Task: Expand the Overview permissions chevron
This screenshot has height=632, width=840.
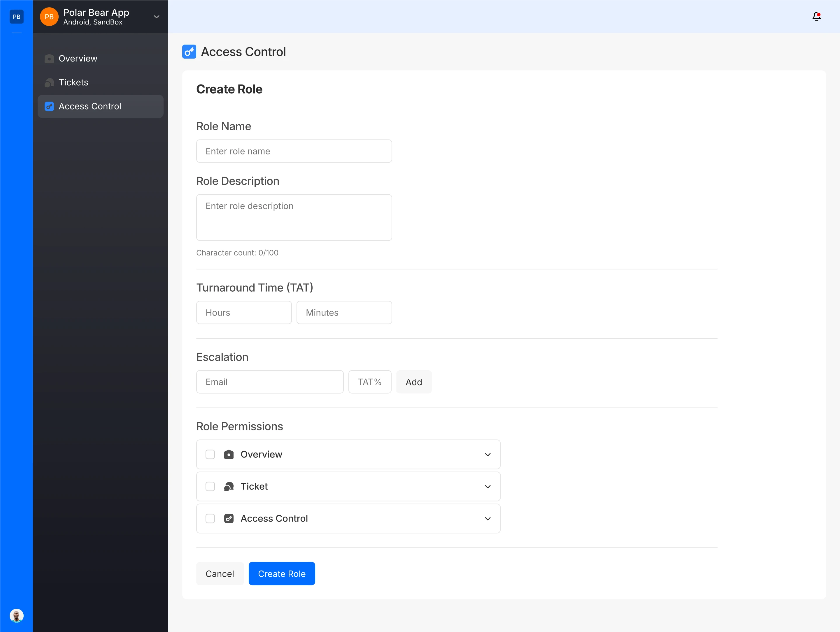Action: 487,455
